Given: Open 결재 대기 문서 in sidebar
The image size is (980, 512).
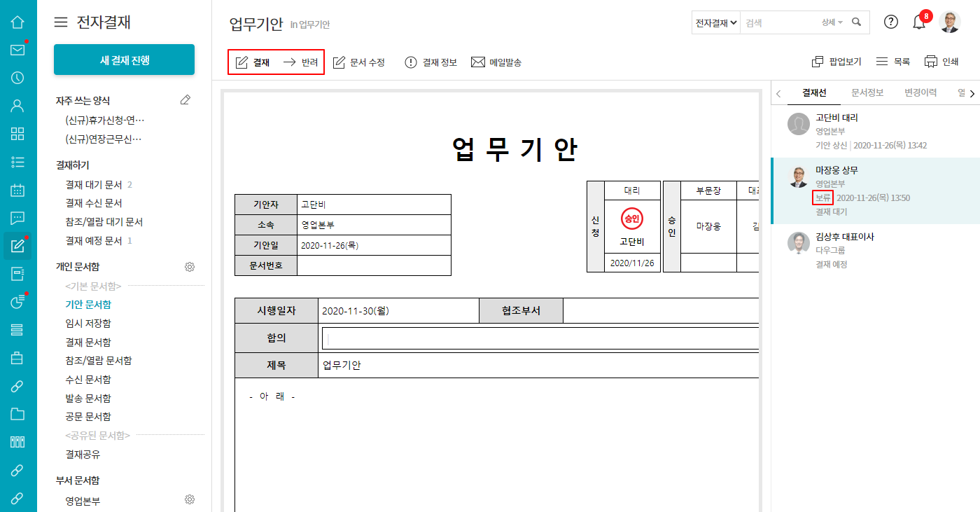Looking at the screenshot, I should coord(93,185).
